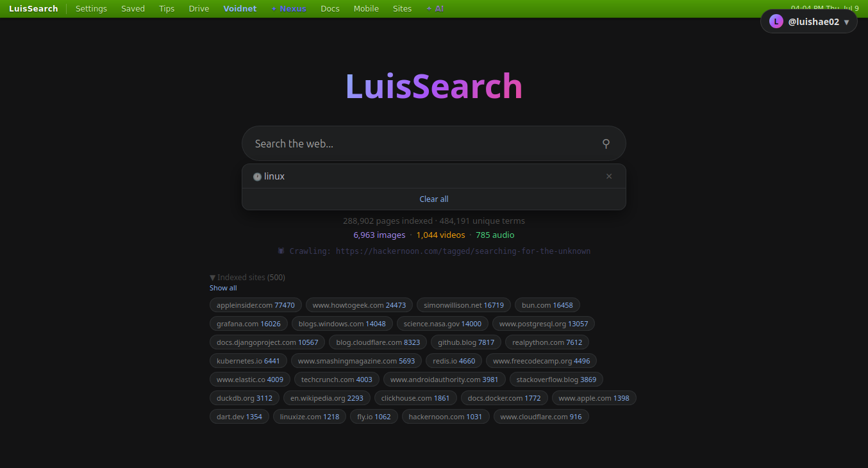The width and height of the screenshot is (868, 468).
Task: Select the www.howtogeek.com 24473 chip
Action: click(359, 305)
